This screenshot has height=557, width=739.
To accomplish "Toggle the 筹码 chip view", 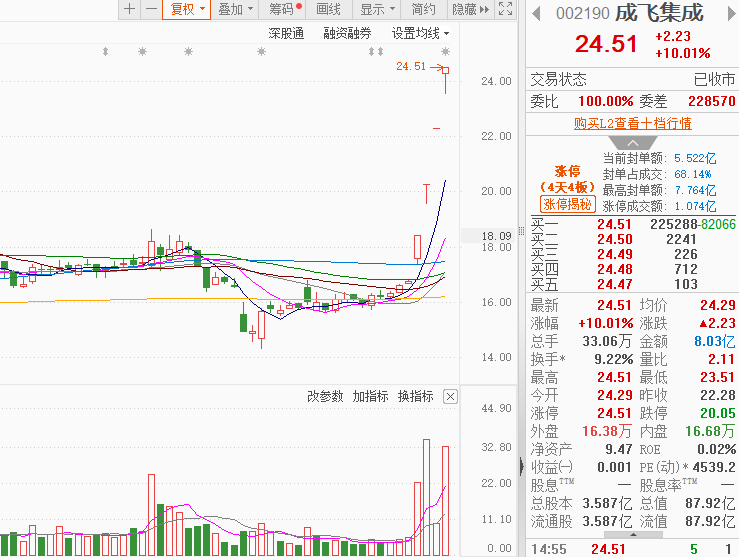I will click(284, 9).
